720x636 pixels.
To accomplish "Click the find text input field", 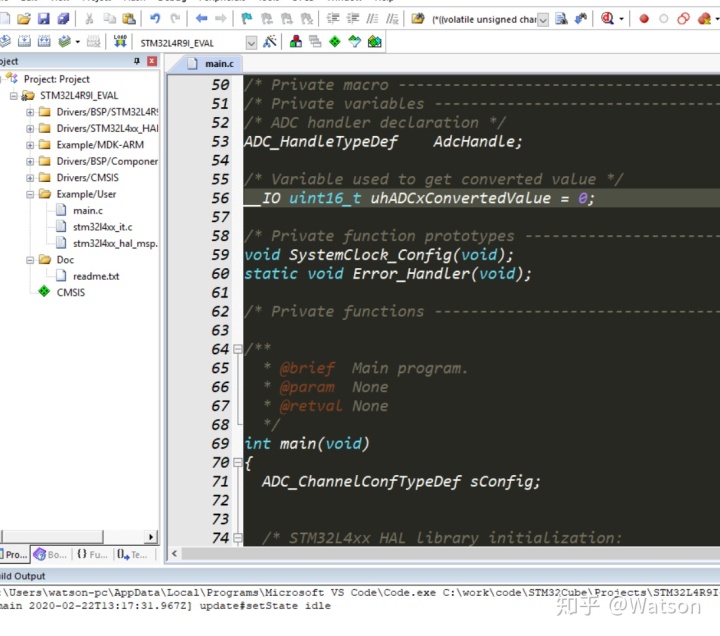I will point(483,20).
